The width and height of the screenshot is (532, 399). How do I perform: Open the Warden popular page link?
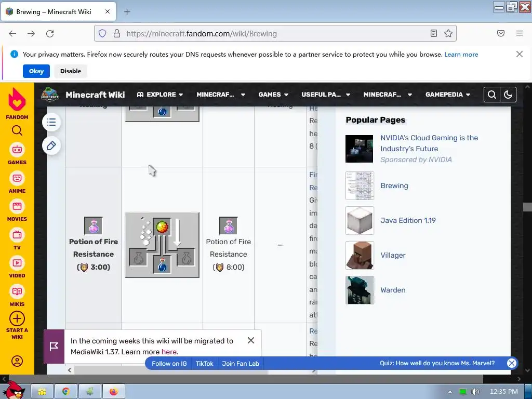click(393, 290)
